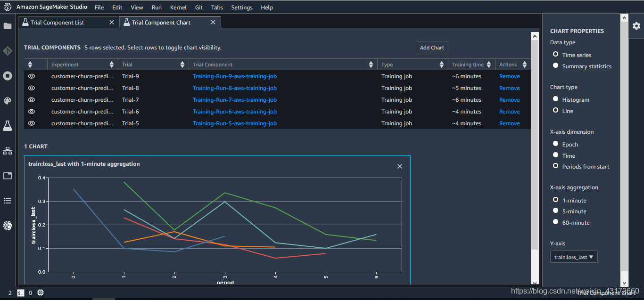
Task: Select 1-minute aggregation
Action: [x=556, y=200]
